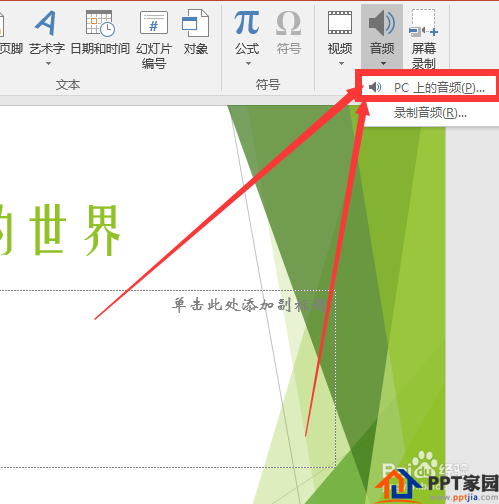Expand the 音频 dropdown arrow
This screenshot has height=504, width=499.
click(383, 63)
